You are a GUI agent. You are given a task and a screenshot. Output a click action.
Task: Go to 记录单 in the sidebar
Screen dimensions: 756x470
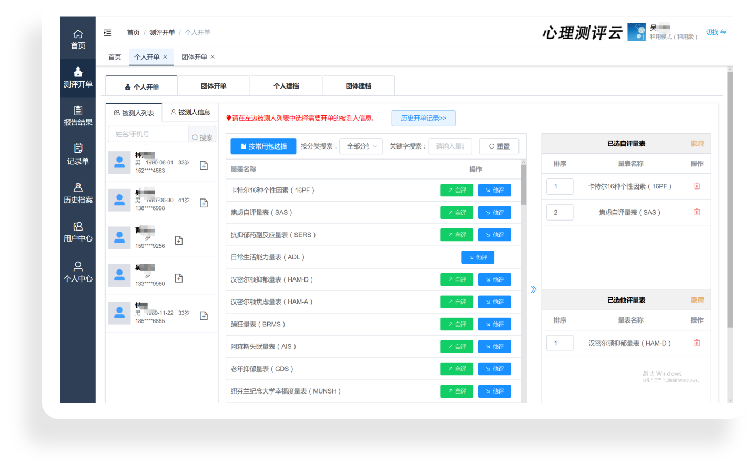coord(78,155)
